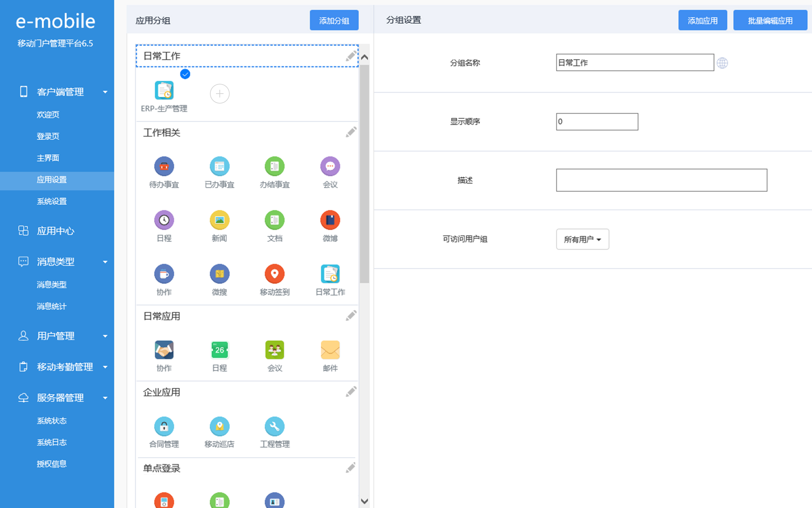Click the 工作相关 group title
The height and width of the screenshot is (508, 812).
coord(162,133)
